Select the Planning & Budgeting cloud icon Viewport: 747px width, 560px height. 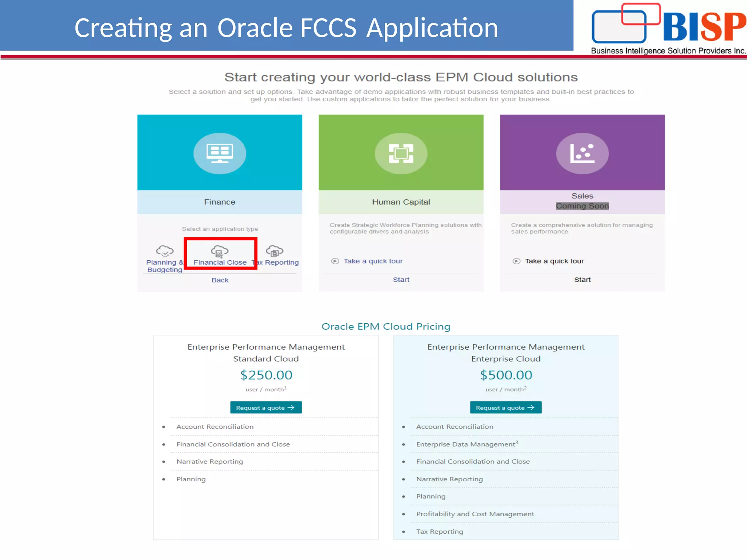point(165,251)
